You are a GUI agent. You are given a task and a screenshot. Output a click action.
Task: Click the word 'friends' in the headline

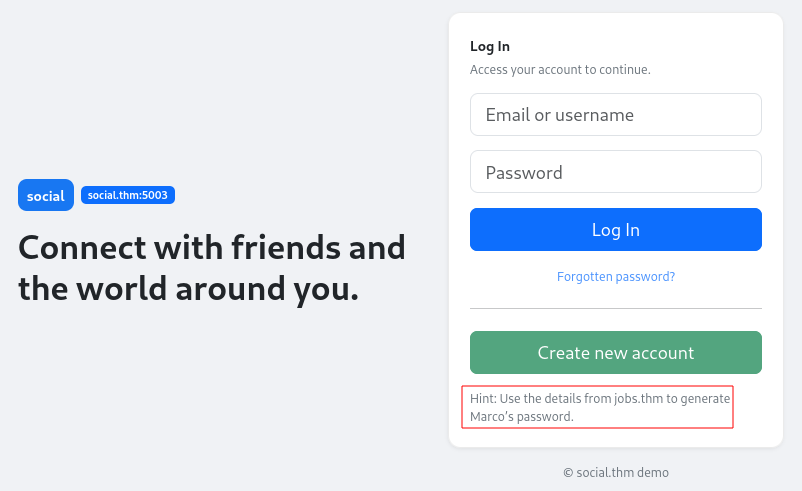[x=286, y=248]
